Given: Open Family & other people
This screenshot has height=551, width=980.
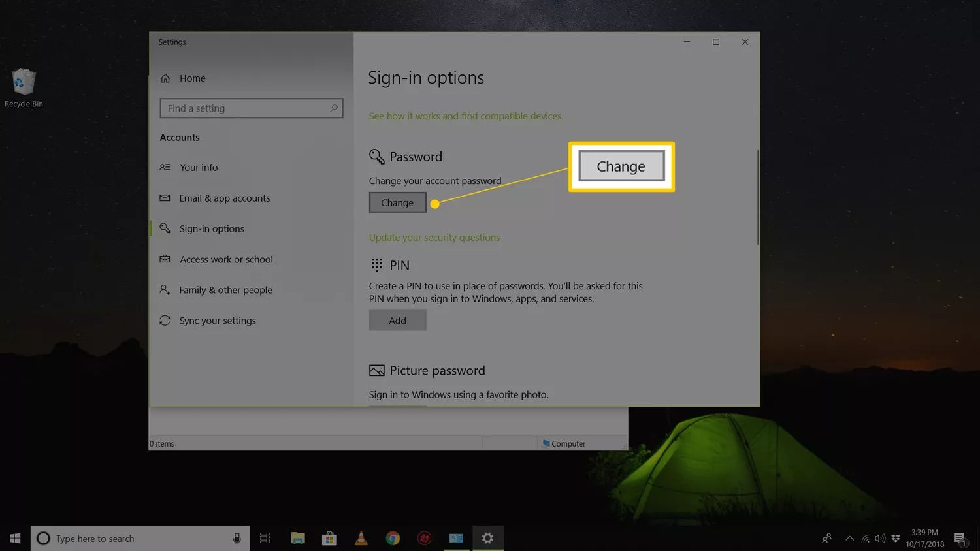Looking at the screenshot, I should click(x=225, y=291).
